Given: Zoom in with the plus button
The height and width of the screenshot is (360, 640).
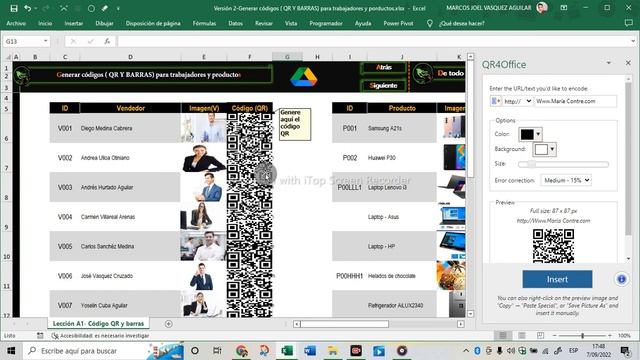Looking at the screenshot, I should point(610,336).
